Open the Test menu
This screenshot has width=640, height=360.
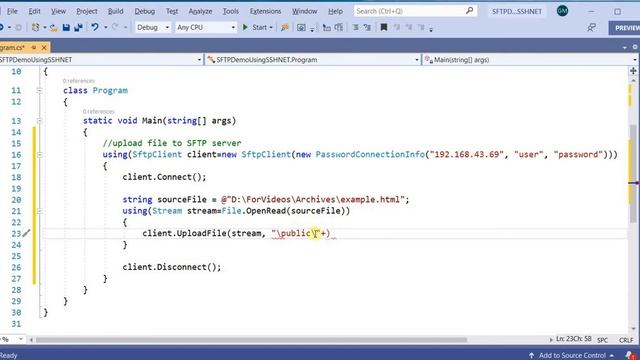pyautogui.click(x=172, y=11)
